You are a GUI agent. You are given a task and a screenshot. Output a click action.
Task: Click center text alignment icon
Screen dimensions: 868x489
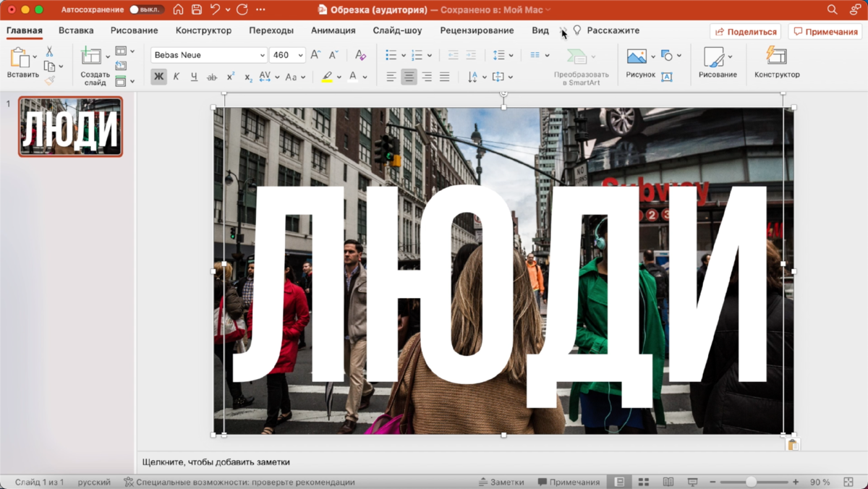(x=409, y=77)
